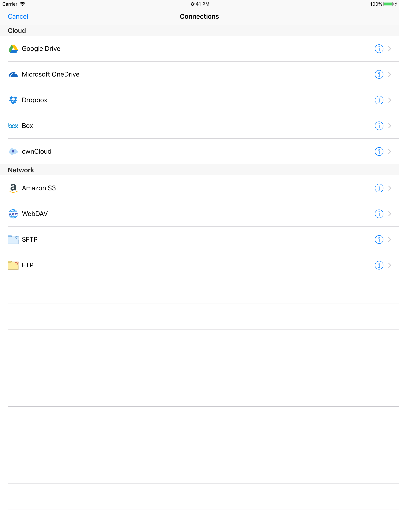Open info details for Amazon S3
399x532 pixels.
pos(379,188)
